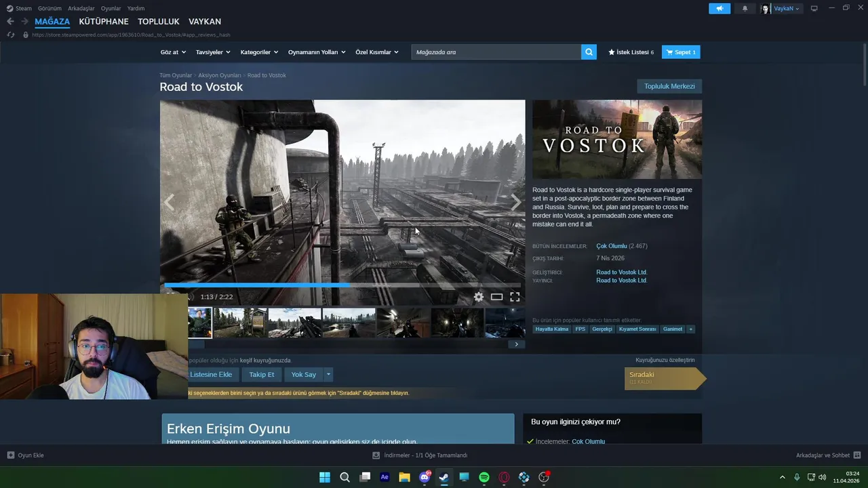Open Windows Start menu
This screenshot has height=488, width=868.
point(325,477)
